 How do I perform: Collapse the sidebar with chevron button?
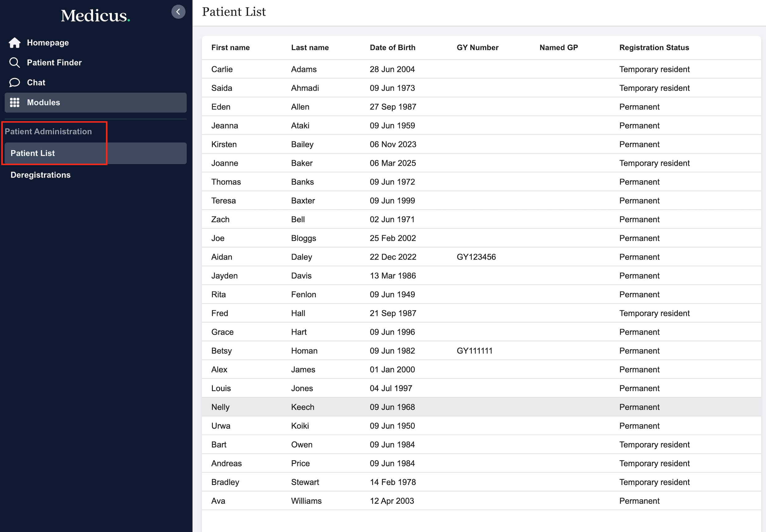178,12
